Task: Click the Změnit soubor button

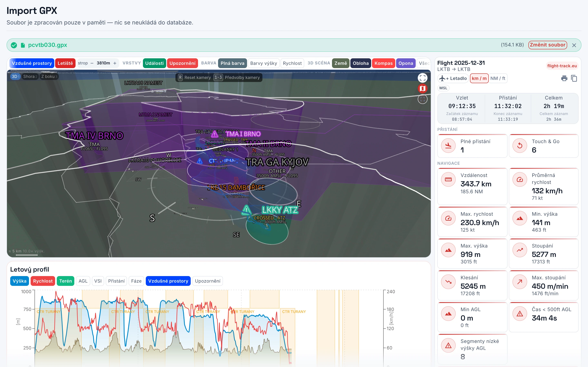Action: [x=547, y=45]
